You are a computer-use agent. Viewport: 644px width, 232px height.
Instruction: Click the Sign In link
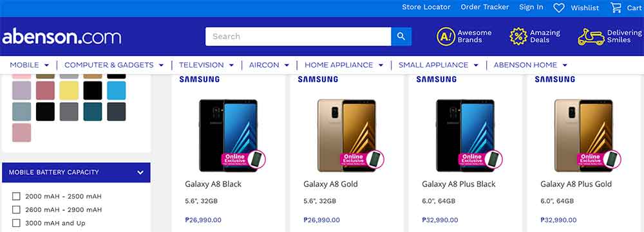coord(531,7)
